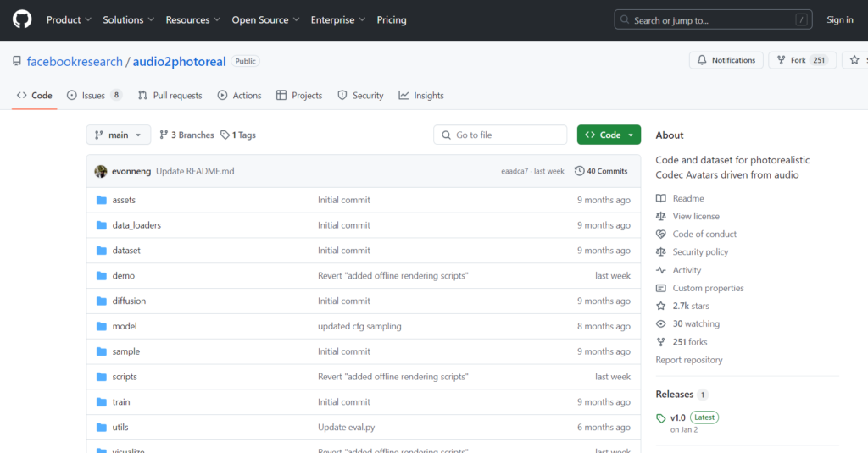Click the eye icon beside 30 watching
The height and width of the screenshot is (453, 868).
[x=661, y=323]
